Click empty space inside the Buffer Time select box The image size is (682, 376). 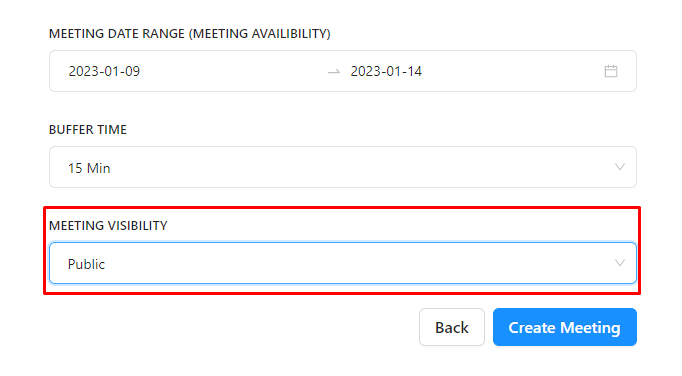[x=348, y=167]
